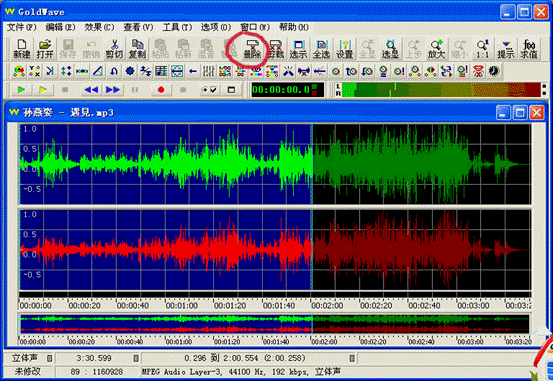Click the blue fast-forward button

click(113, 90)
